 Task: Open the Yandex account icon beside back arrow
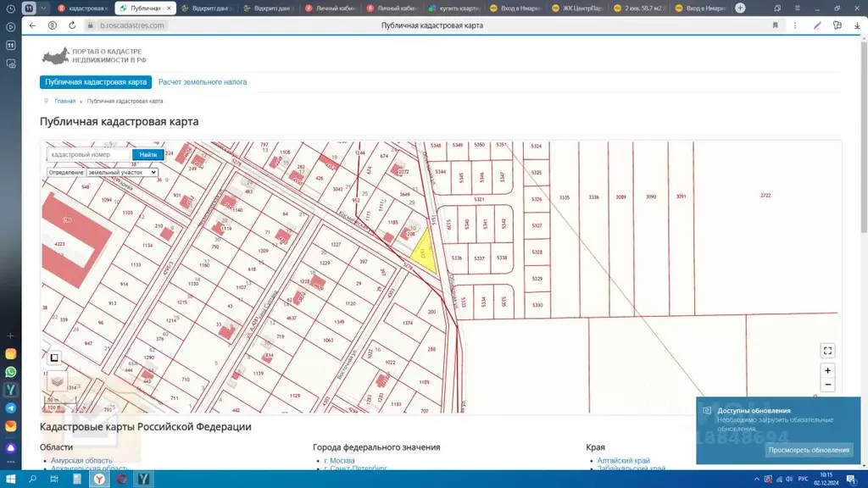point(52,25)
